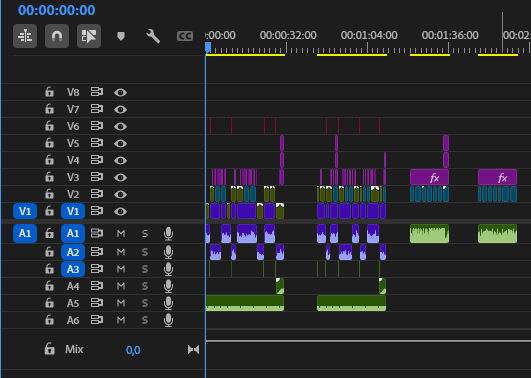Mute track A5 with M button
531x378 pixels.
121,303
